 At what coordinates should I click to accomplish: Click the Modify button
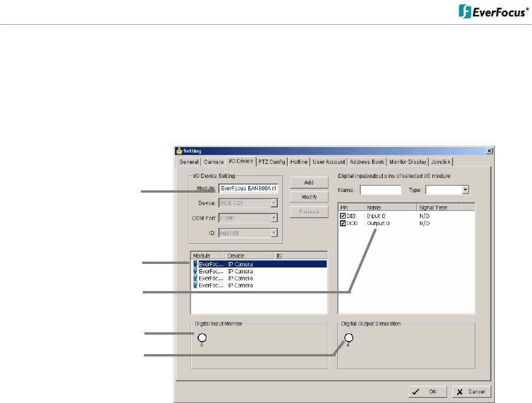pyautogui.click(x=309, y=197)
